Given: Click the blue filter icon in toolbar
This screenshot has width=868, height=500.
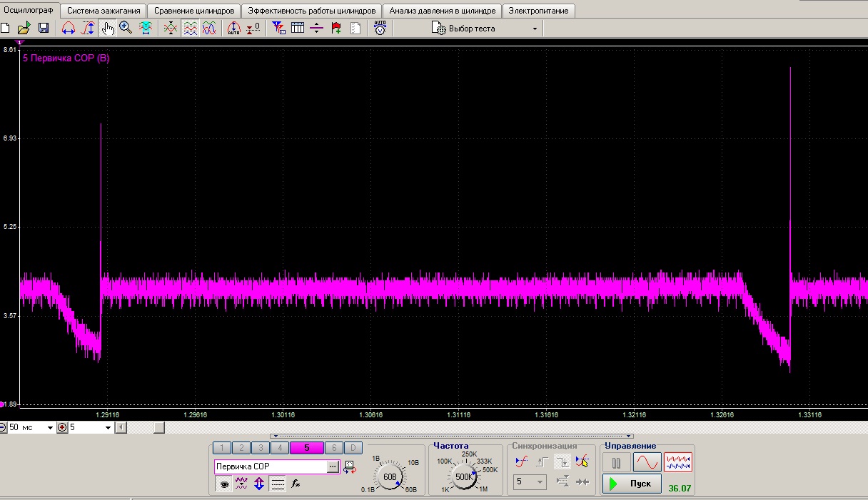Looking at the screenshot, I should (279, 29).
